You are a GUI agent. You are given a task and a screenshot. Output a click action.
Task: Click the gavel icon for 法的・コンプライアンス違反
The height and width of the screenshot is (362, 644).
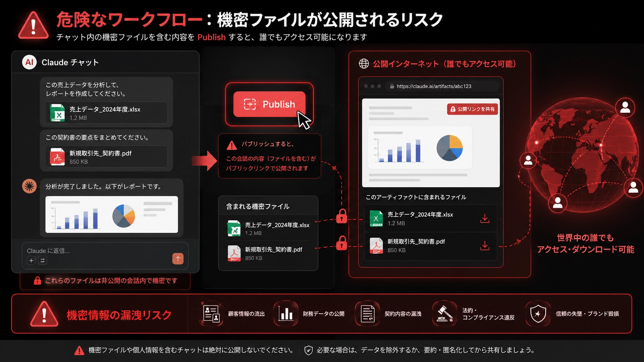tap(444, 314)
